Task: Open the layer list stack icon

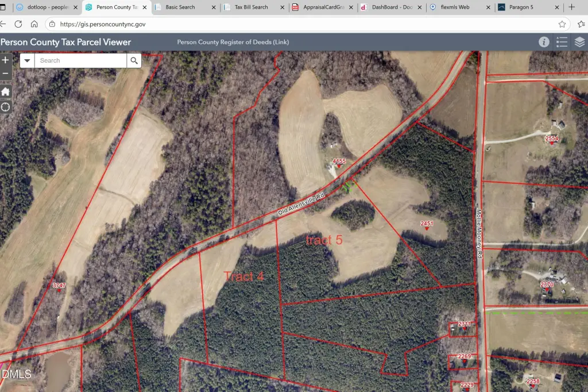Action: click(579, 42)
